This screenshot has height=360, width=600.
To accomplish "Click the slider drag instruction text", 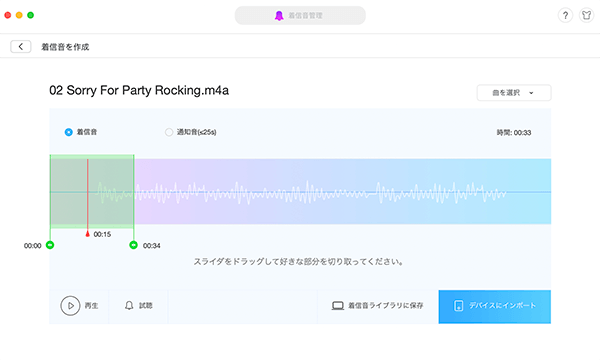I will click(x=298, y=262).
